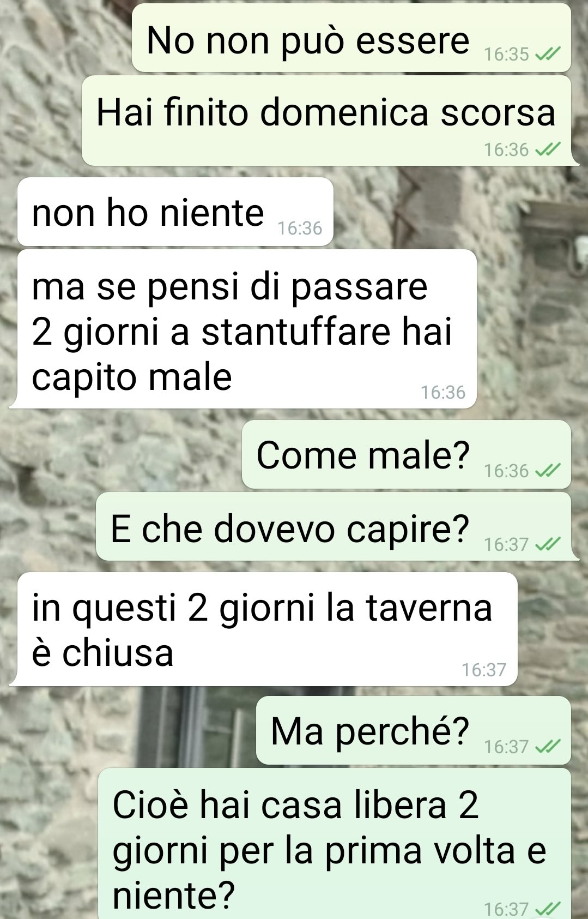Select the "No non può essere" message bubble
588x919 pixels.
[351, 38]
